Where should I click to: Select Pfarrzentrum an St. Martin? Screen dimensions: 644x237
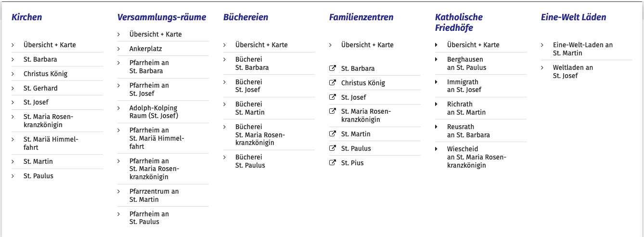click(x=154, y=196)
